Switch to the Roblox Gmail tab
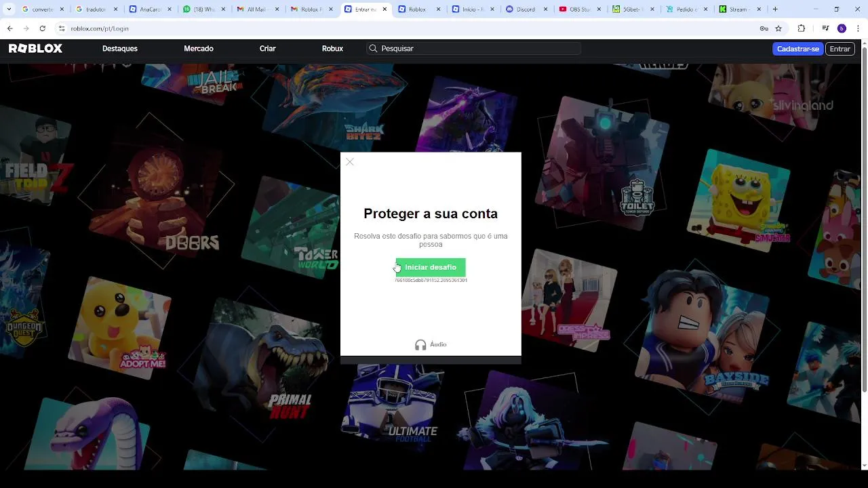This screenshot has width=868, height=488. [311, 9]
